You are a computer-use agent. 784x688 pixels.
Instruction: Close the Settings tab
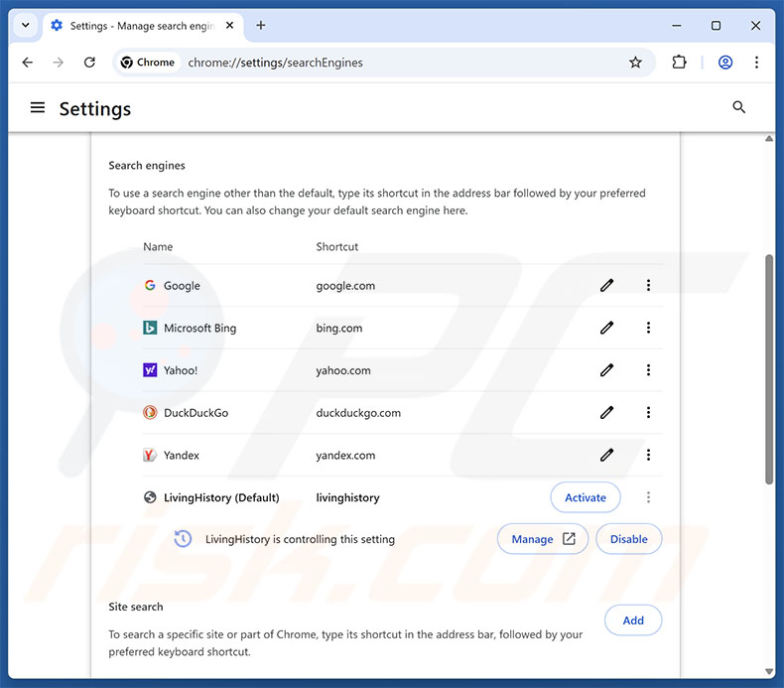click(x=229, y=25)
